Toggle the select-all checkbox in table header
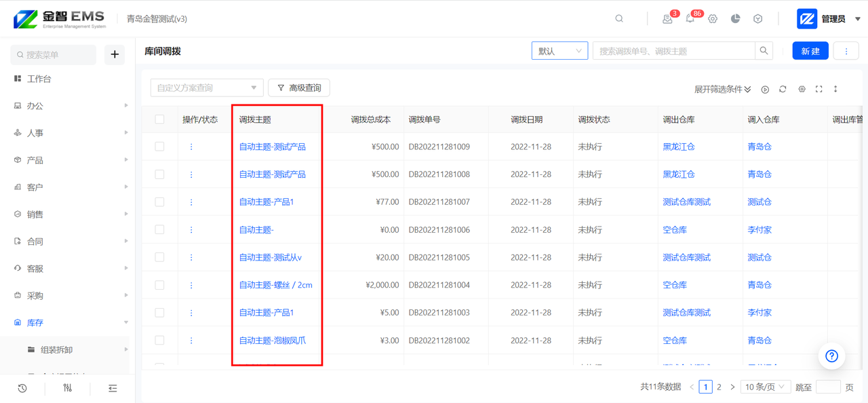This screenshot has height=403, width=868. click(x=159, y=119)
